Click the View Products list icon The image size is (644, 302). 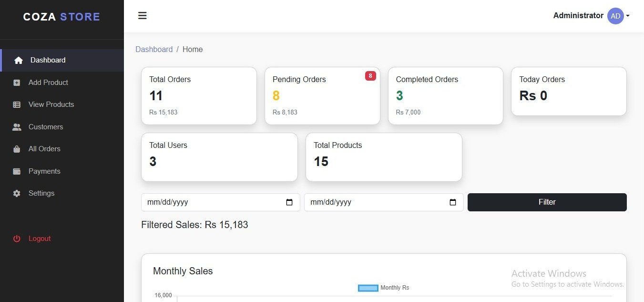[x=17, y=104]
